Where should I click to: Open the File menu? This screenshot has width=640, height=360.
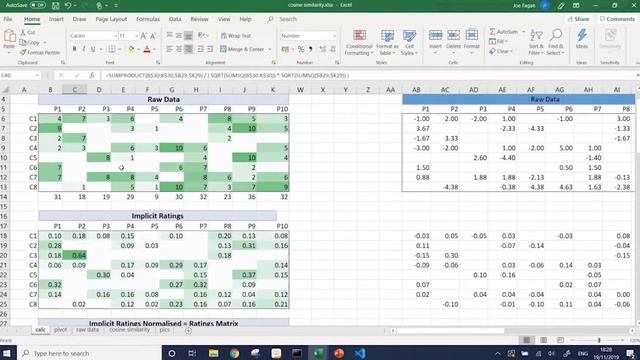point(8,19)
